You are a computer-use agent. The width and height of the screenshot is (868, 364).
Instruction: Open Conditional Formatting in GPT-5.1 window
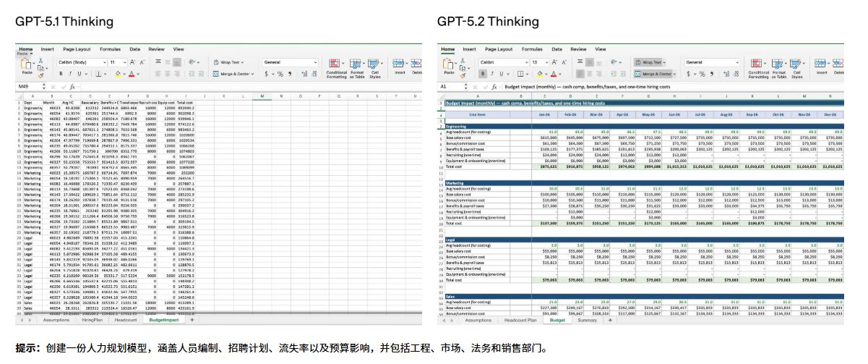point(337,68)
